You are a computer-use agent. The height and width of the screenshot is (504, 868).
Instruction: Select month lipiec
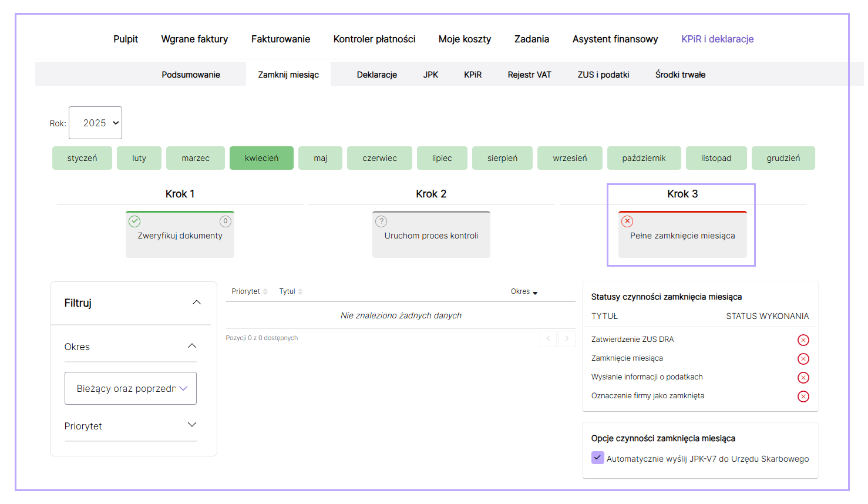[442, 158]
